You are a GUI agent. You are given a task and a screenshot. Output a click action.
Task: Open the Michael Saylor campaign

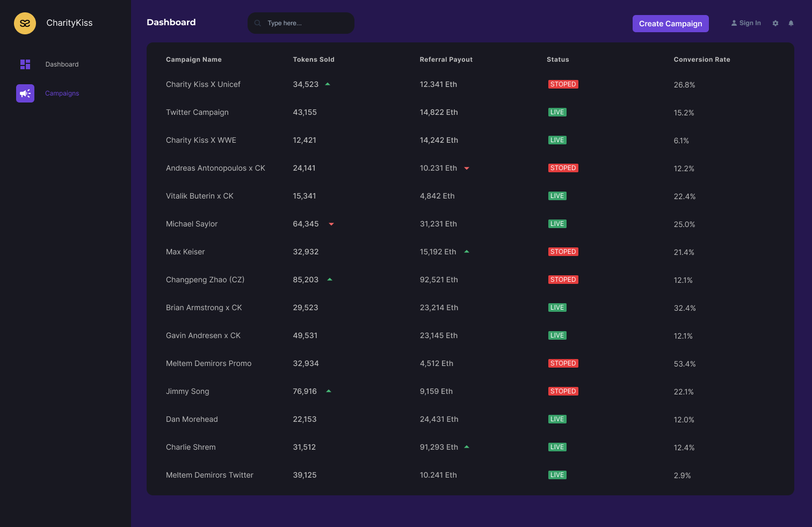[x=192, y=224]
